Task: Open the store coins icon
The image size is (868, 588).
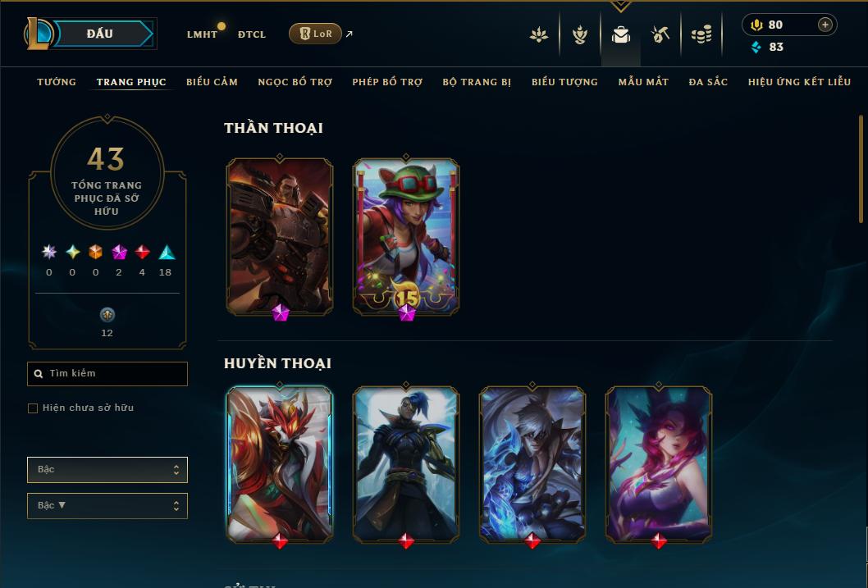Action: pyautogui.click(x=701, y=34)
